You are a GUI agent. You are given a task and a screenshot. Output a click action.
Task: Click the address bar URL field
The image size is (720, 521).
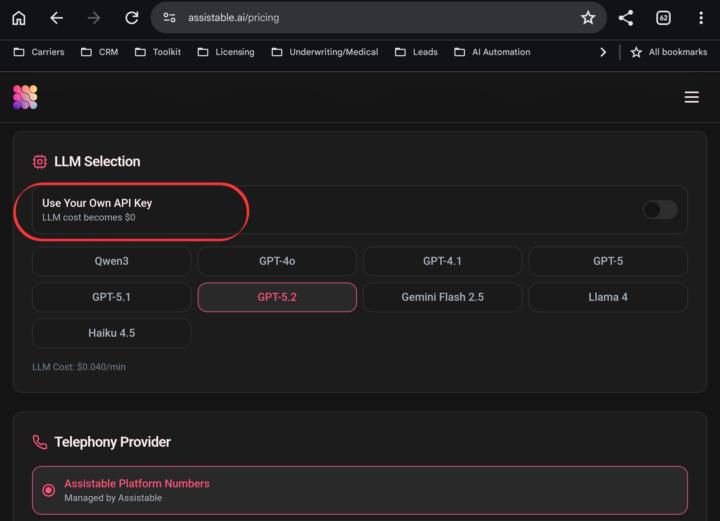(x=377, y=18)
